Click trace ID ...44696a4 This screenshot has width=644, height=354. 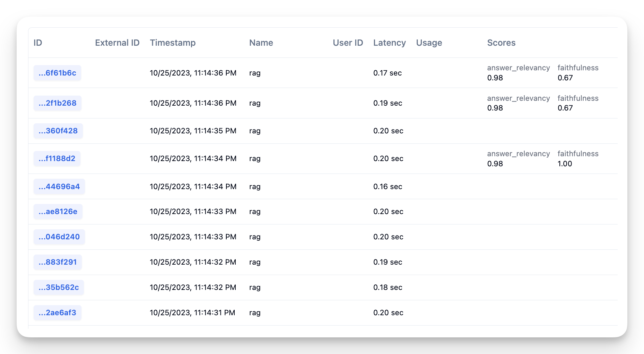[x=59, y=187]
